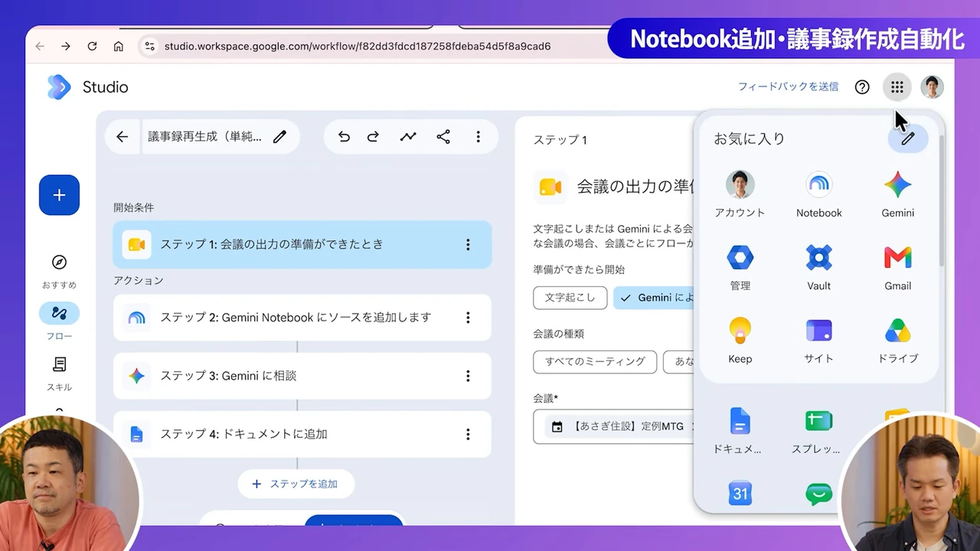
Task: Open options menu for ステップ 3
Action: pyautogui.click(x=468, y=376)
